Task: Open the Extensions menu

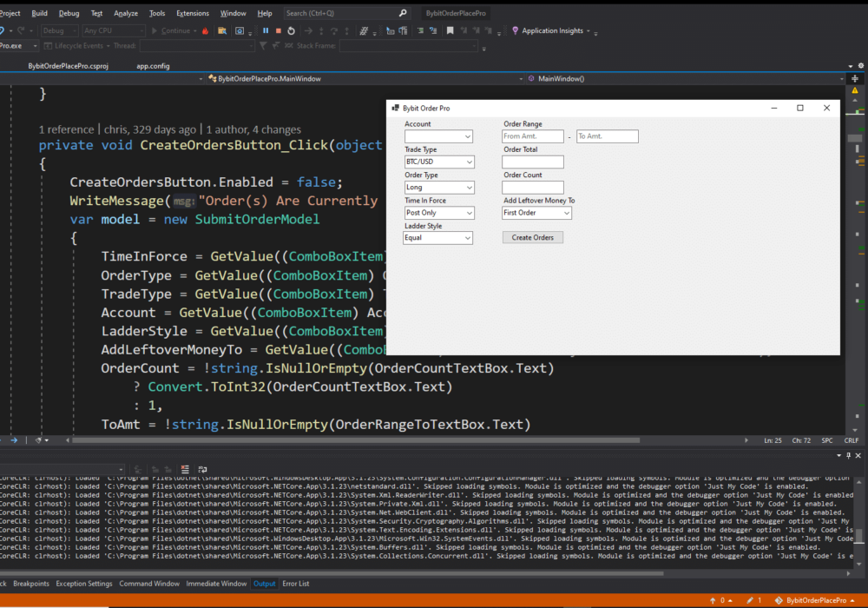Action: pos(193,13)
